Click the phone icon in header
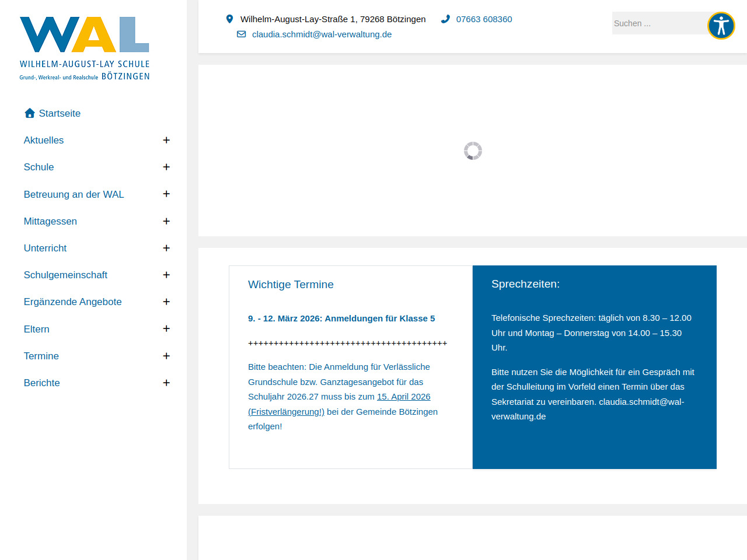 pyautogui.click(x=445, y=19)
